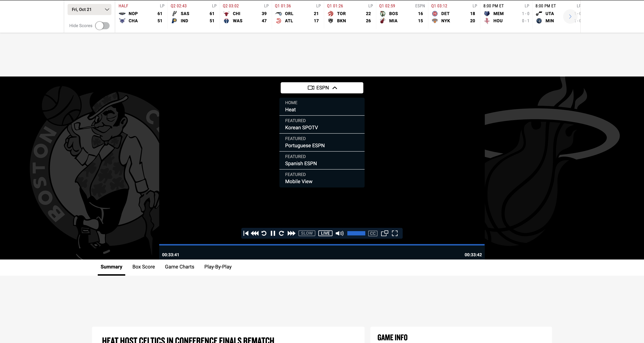644x343 pixels.
Task: Click the triple-arrow rewind icon
Action: pos(254,233)
